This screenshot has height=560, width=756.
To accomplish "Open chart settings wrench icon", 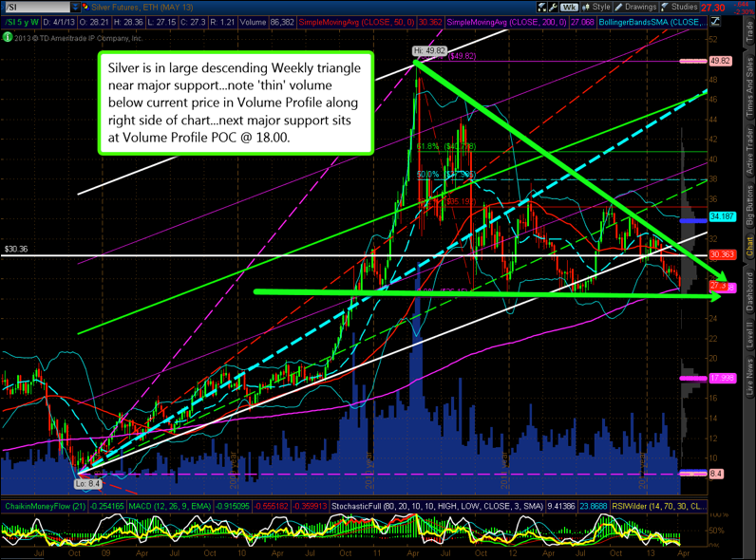I will [553, 7].
